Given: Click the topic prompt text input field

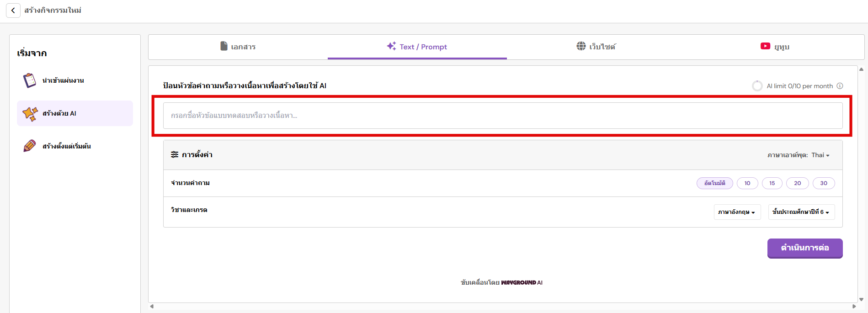Looking at the screenshot, I should coord(502,116).
